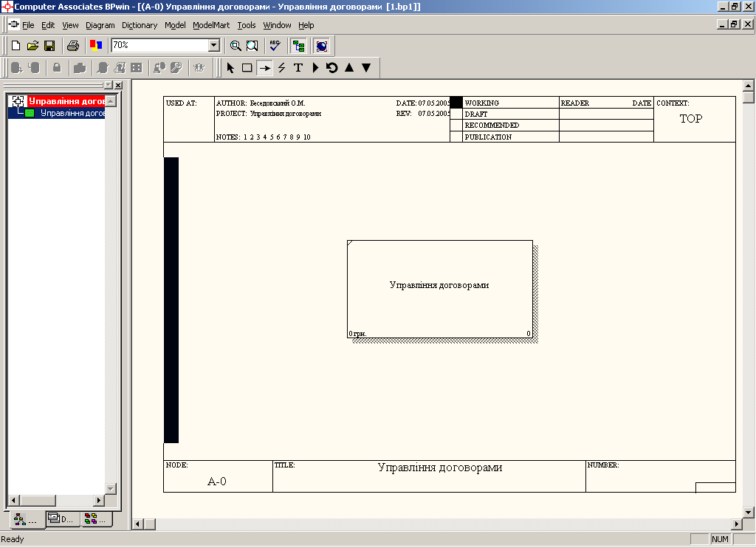
Task: Open the Window menu
Action: pos(277,25)
